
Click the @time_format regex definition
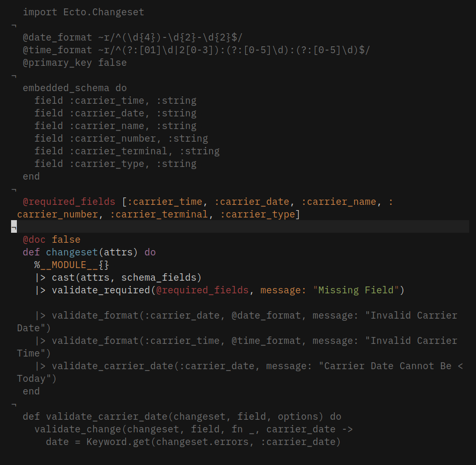196,50
